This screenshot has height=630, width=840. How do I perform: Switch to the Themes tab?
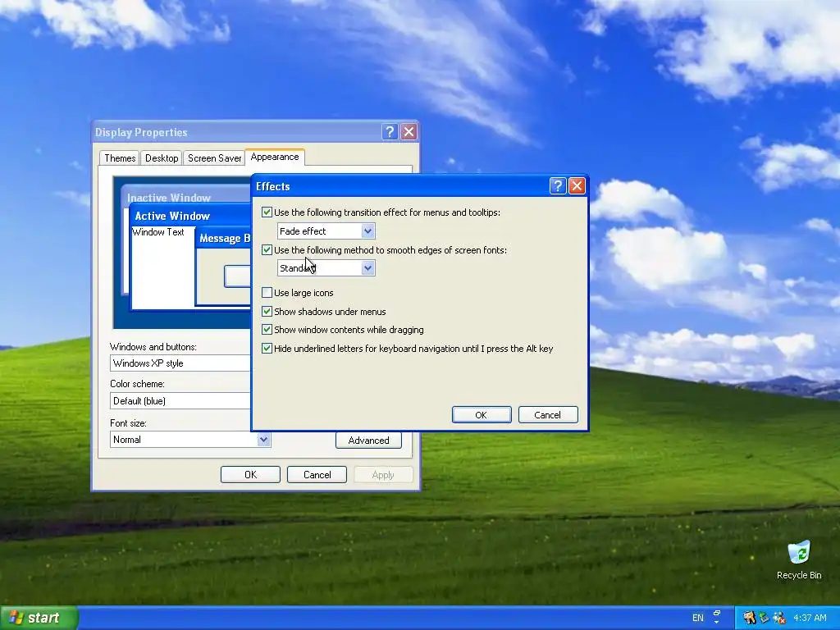pyautogui.click(x=120, y=158)
